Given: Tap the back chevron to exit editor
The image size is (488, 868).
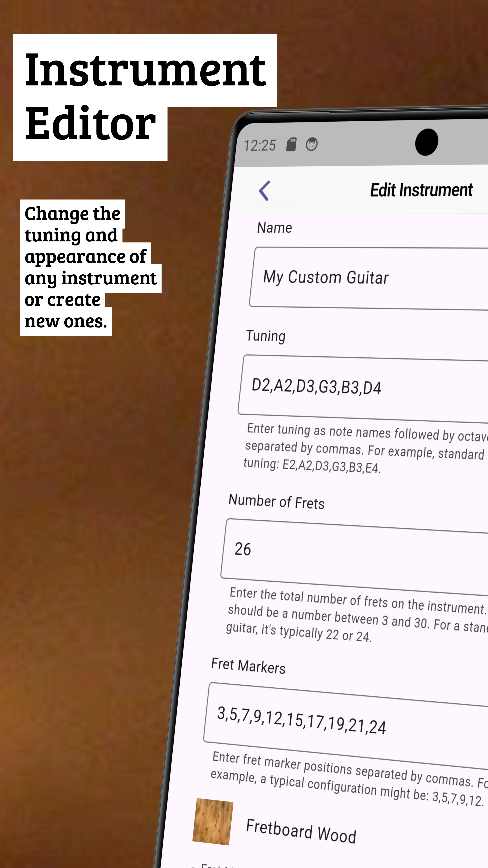Looking at the screenshot, I should (264, 190).
